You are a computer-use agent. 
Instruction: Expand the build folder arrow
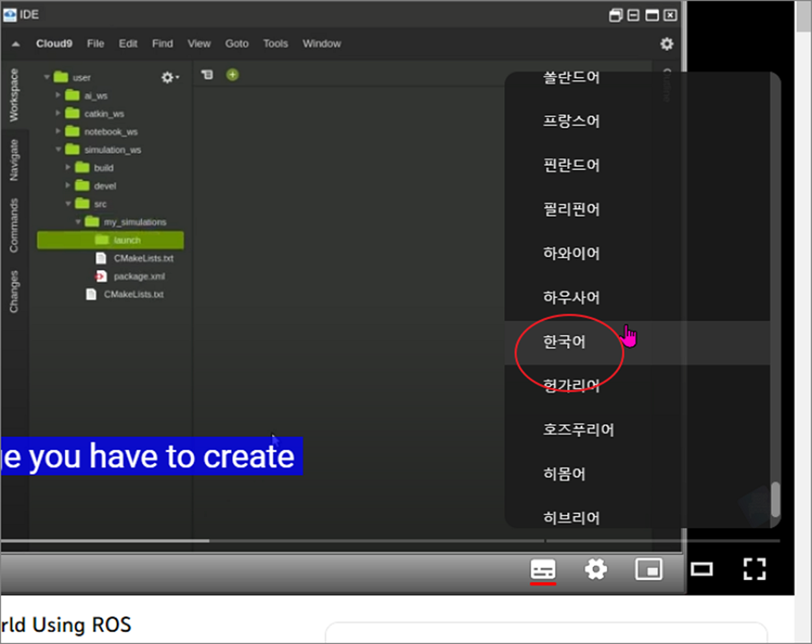coord(68,168)
